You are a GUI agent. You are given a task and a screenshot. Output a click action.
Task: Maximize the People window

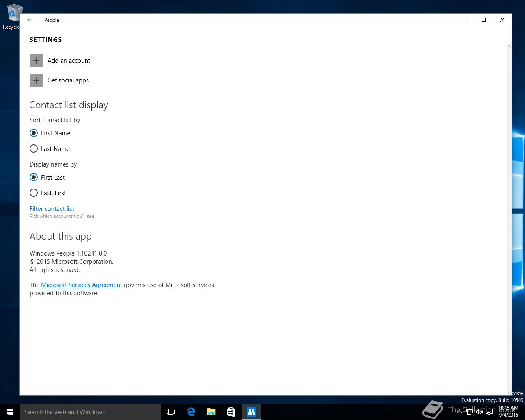(484, 20)
